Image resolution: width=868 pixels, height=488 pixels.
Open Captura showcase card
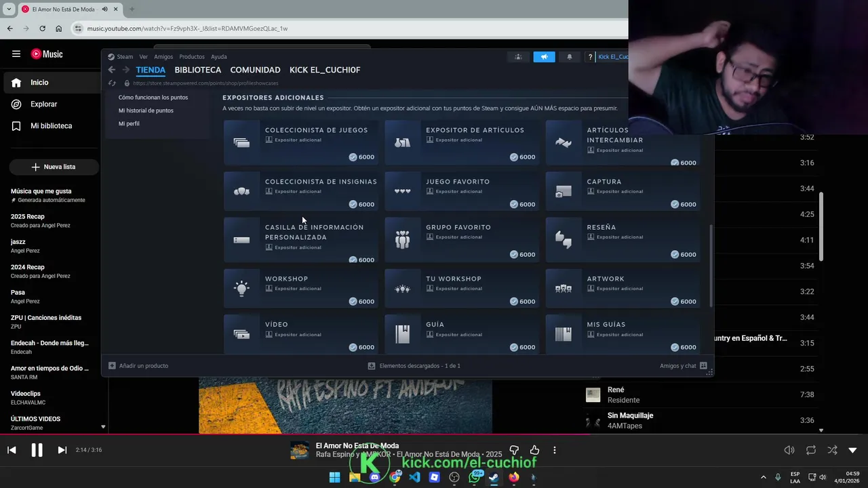pyautogui.click(x=623, y=191)
